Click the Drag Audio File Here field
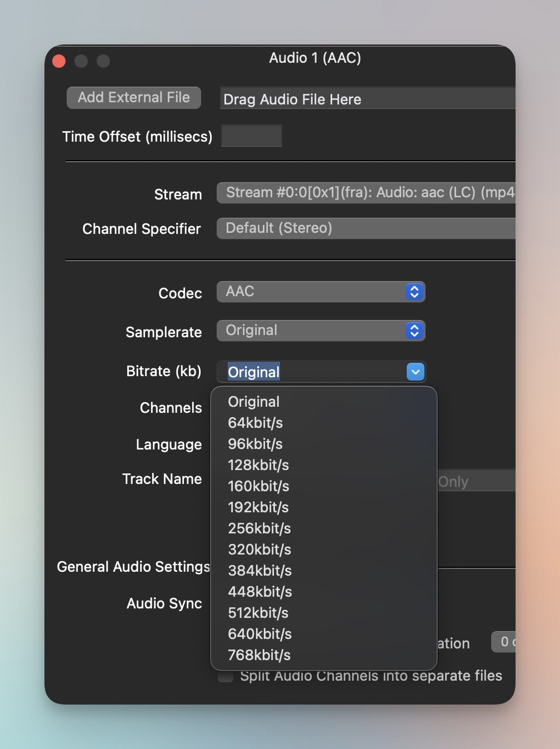 pos(367,99)
